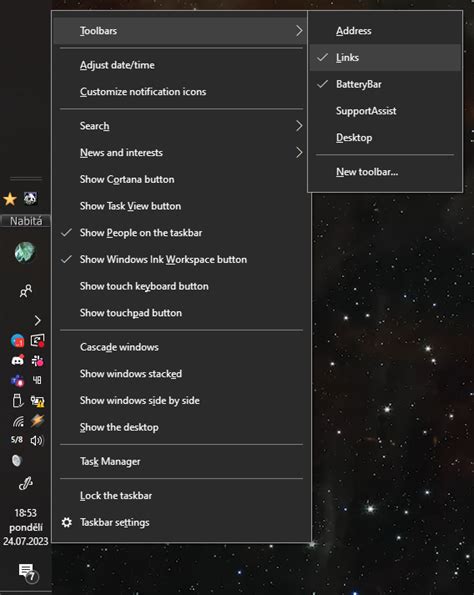Enable the Address toolbar

point(385,31)
